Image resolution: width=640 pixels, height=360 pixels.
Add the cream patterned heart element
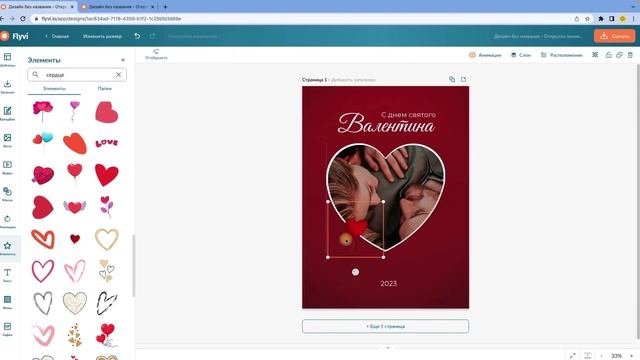tap(75, 303)
